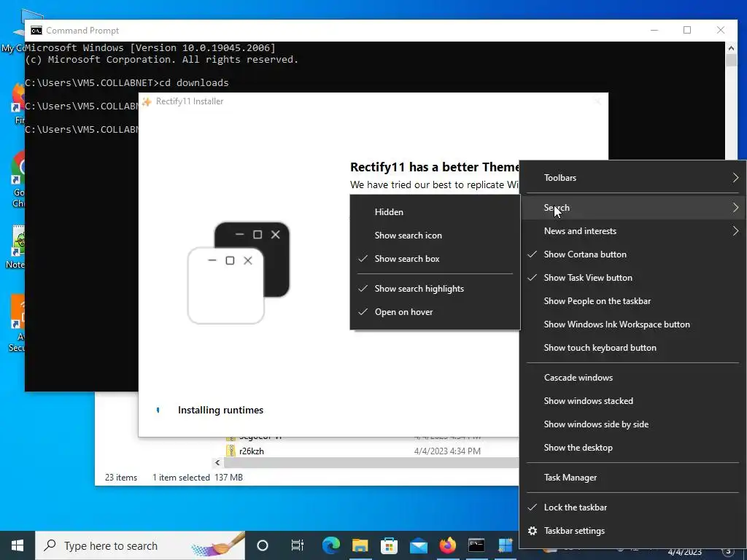Close the Command Prompt window
Screen dimensions: 747x560
click(x=720, y=30)
